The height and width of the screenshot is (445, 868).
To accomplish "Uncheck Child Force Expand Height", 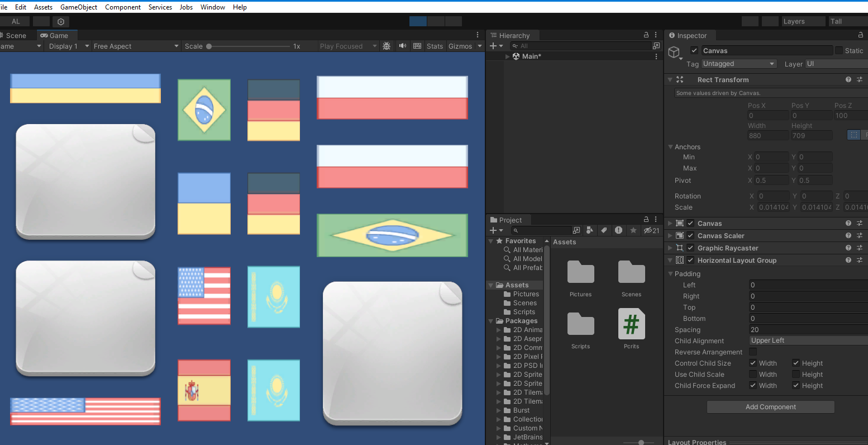I will (x=796, y=385).
